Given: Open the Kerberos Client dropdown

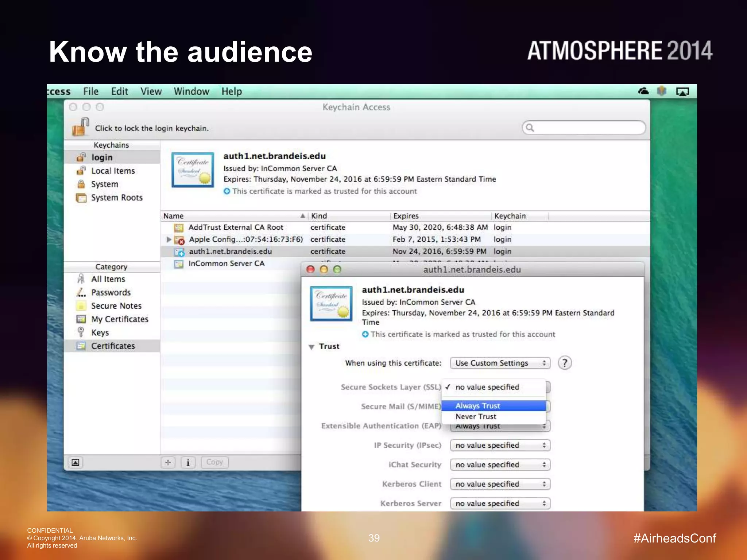Looking at the screenshot, I should click(x=500, y=484).
